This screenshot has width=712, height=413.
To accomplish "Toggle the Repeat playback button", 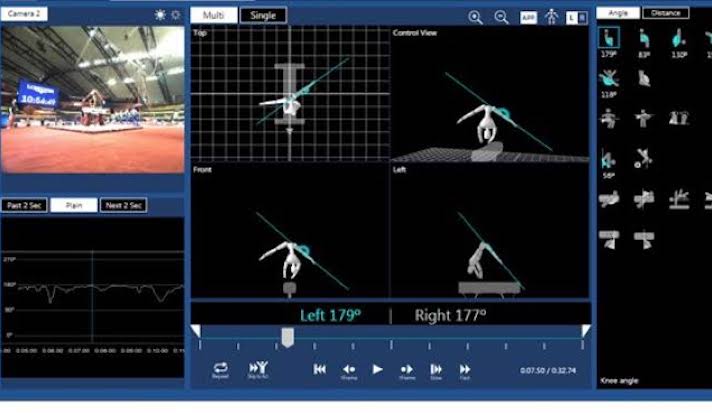I will coord(220,369).
